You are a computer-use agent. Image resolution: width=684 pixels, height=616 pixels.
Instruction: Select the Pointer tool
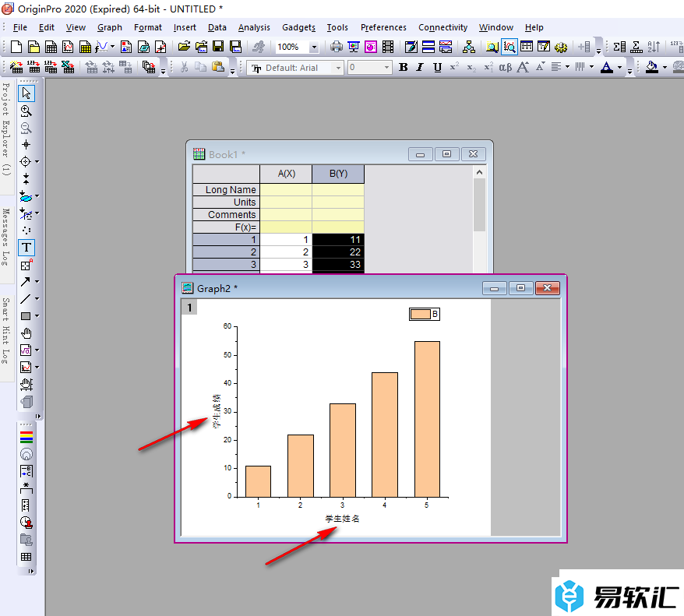pyautogui.click(x=26, y=93)
